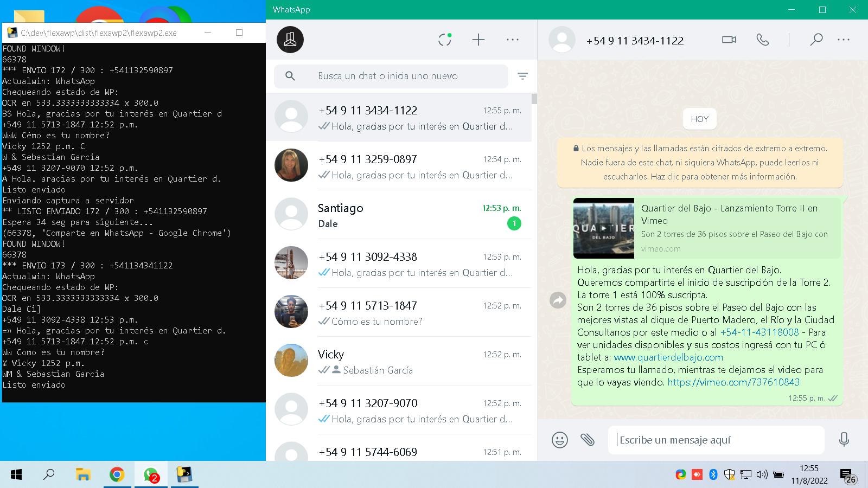
Task: Click the unread badge on Santiago chat
Action: pos(514,223)
